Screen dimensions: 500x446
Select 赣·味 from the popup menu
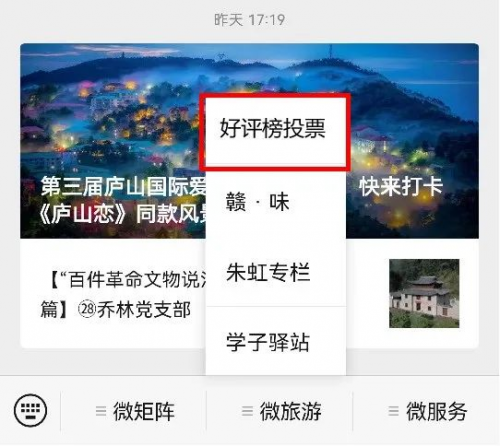276,203
